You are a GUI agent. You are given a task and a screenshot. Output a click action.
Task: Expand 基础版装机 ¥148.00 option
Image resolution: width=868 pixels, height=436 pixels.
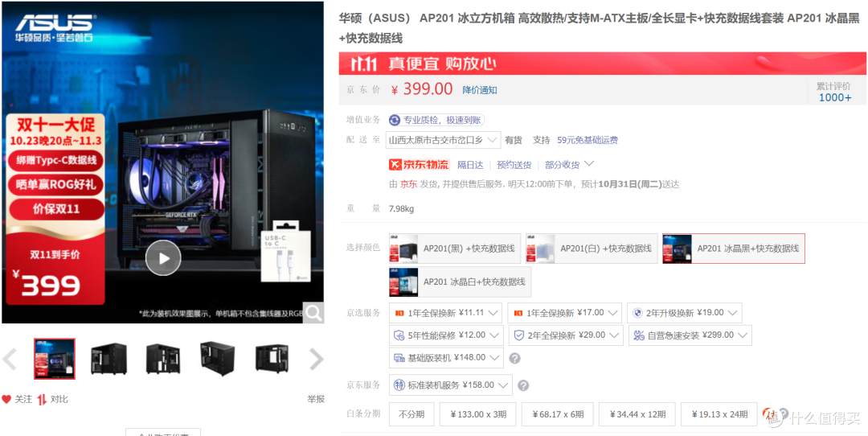coord(446,358)
